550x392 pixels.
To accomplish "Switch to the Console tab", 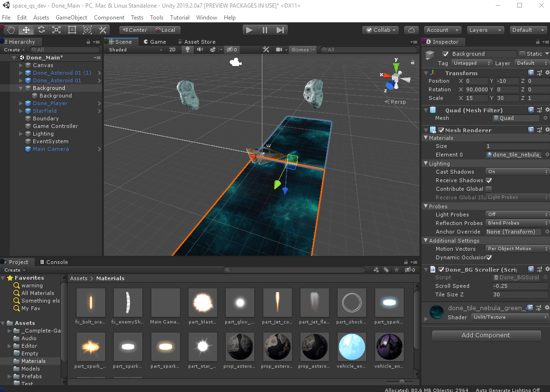I will coord(54,262).
